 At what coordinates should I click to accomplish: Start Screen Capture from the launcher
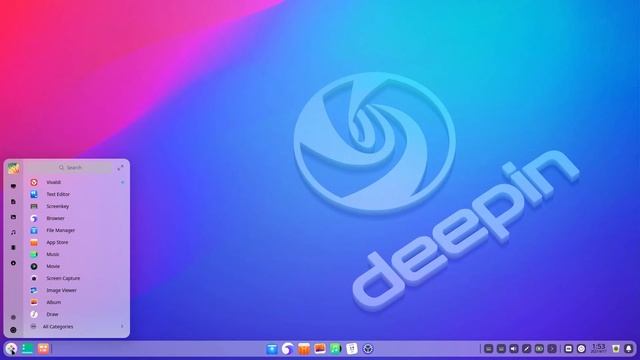(x=76, y=278)
